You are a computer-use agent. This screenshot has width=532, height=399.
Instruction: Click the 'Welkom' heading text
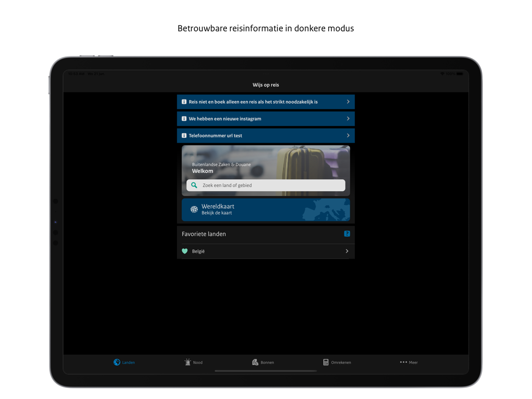point(202,171)
